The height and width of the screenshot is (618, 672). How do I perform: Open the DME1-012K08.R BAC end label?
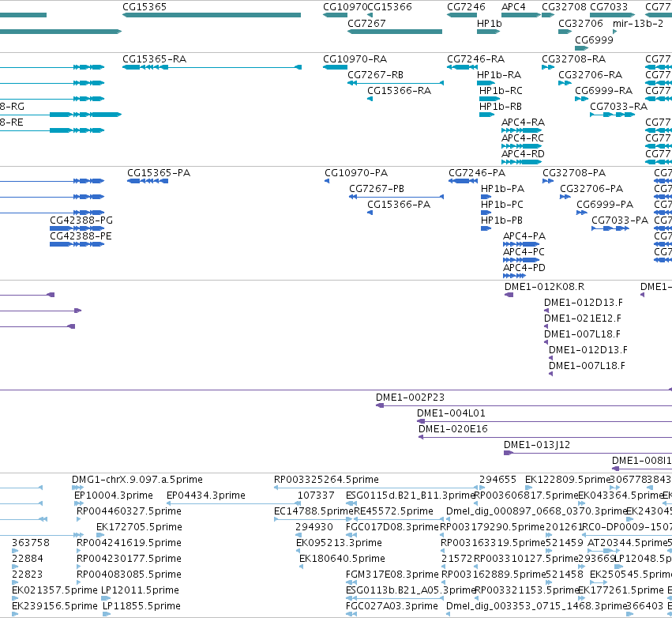click(x=544, y=288)
